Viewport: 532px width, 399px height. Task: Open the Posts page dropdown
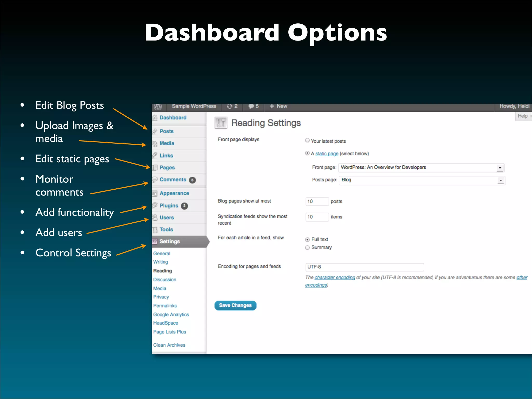(x=422, y=180)
